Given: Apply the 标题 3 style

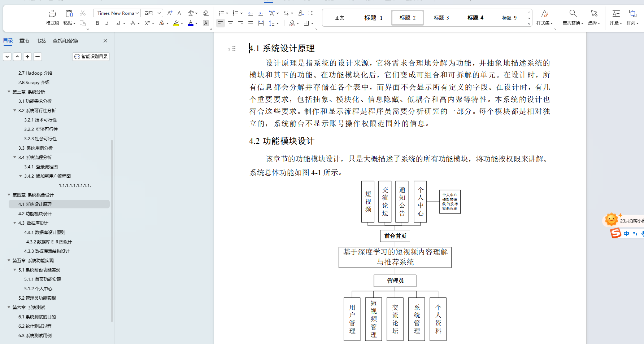Looking at the screenshot, I should pyautogui.click(x=441, y=18).
